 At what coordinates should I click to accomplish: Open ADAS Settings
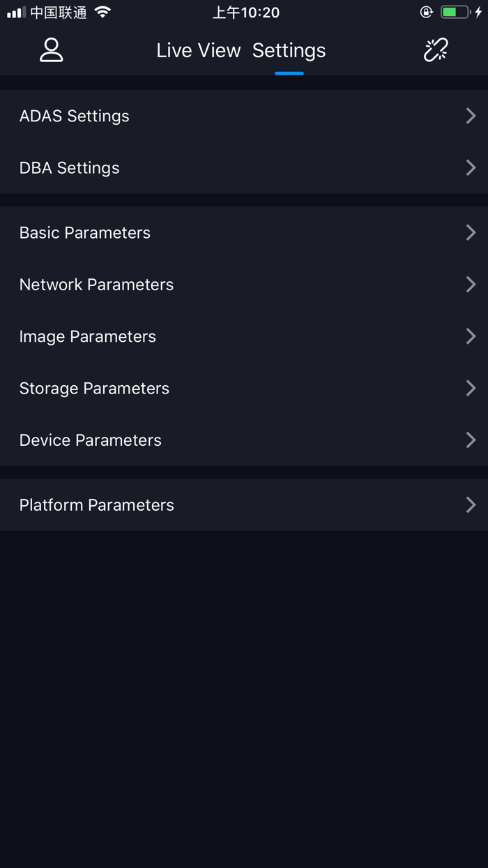pyautogui.click(x=244, y=116)
